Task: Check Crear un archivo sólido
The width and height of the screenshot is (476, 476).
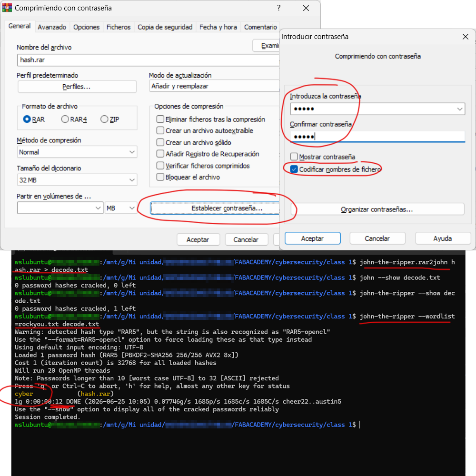Action: [160, 142]
